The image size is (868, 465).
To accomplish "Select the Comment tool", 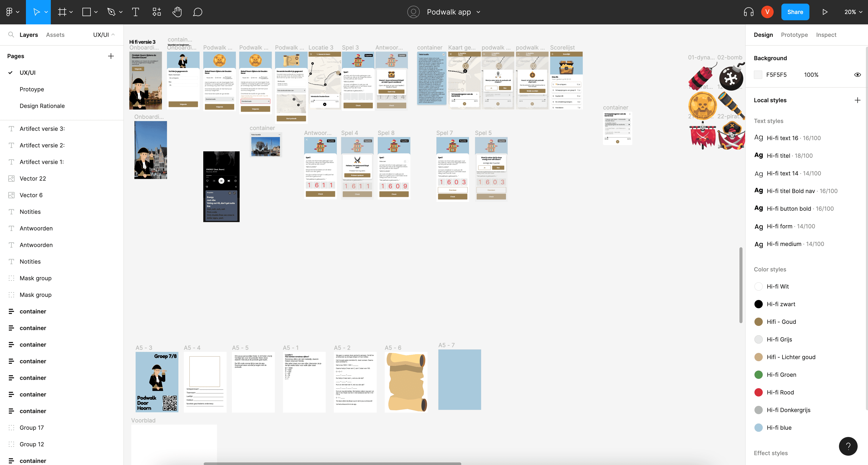I will coord(198,12).
